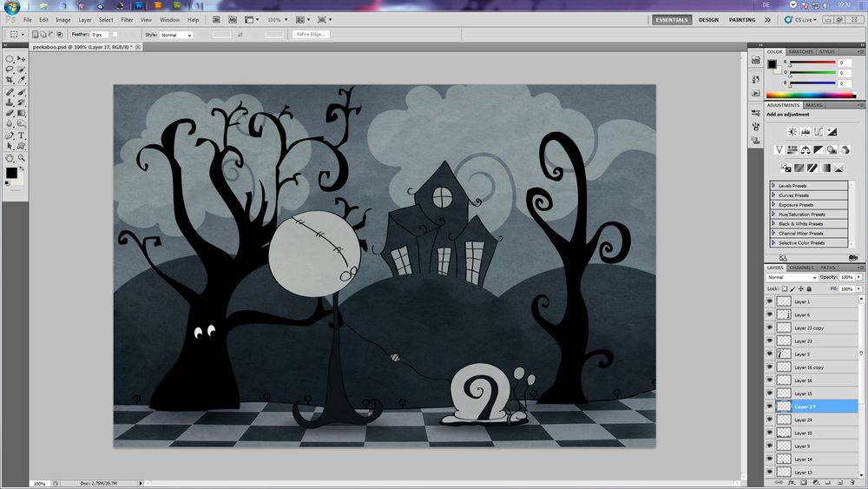Add a Curves adjustment
This screenshot has width=868, height=489.
819,132
